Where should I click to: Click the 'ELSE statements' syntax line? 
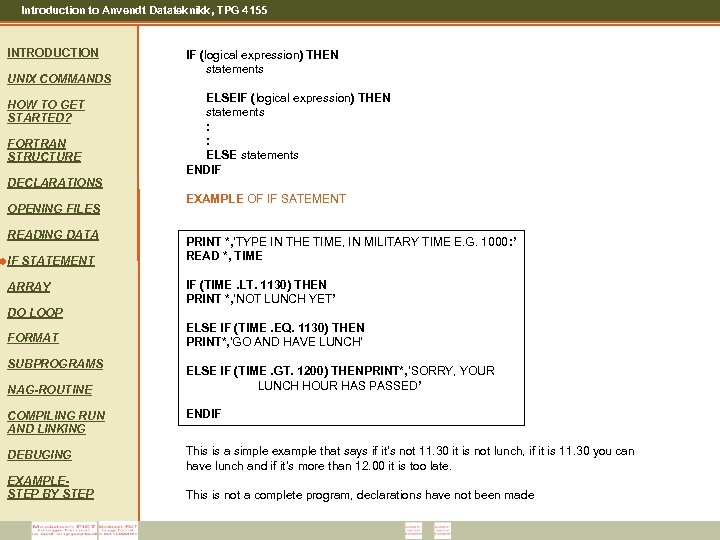tap(252, 155)
